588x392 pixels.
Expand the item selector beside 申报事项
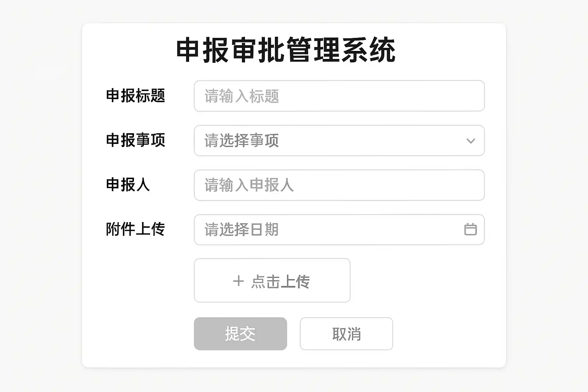pyautogui.click(x=339, y=140)
